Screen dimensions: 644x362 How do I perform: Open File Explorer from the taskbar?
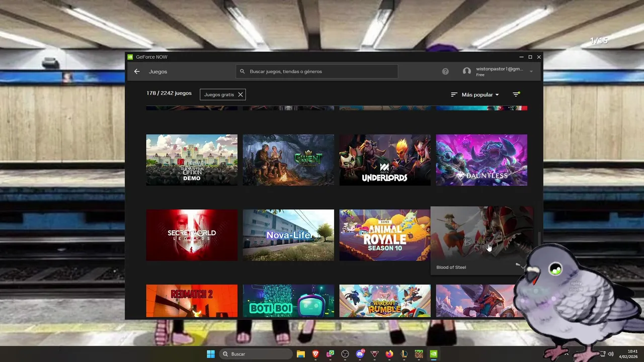click(301, 354)
